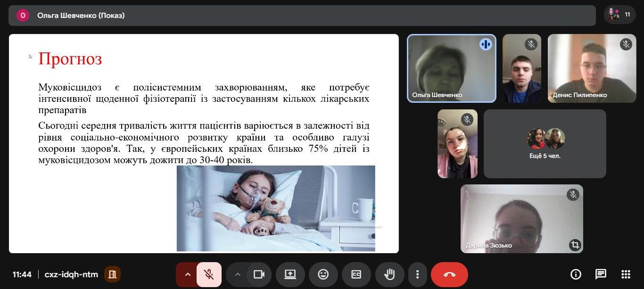
Task: Turn on your camera
Action: pos(259,274)
